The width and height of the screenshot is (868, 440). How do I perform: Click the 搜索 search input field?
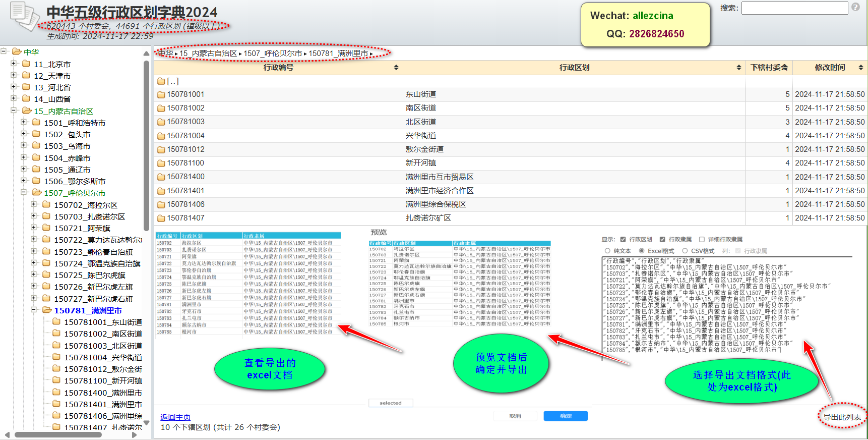click(x=794, y=8)
